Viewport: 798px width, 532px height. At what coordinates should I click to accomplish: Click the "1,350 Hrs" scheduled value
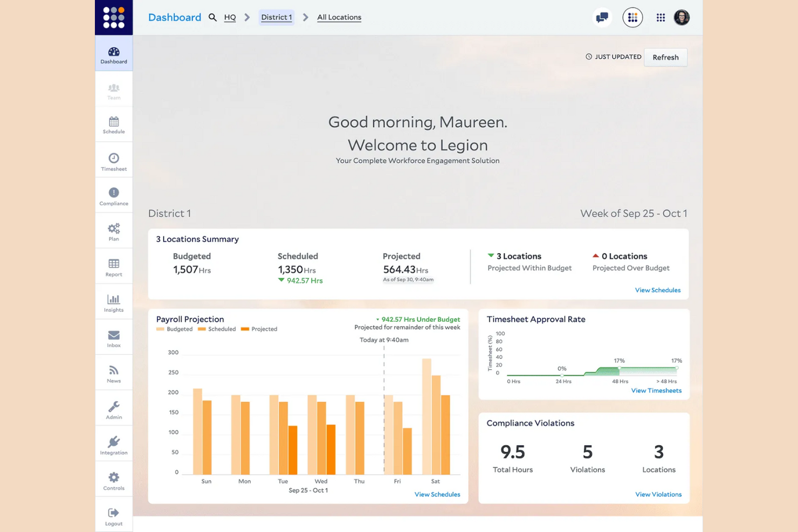pyautogui.click(x=297, y=270)
